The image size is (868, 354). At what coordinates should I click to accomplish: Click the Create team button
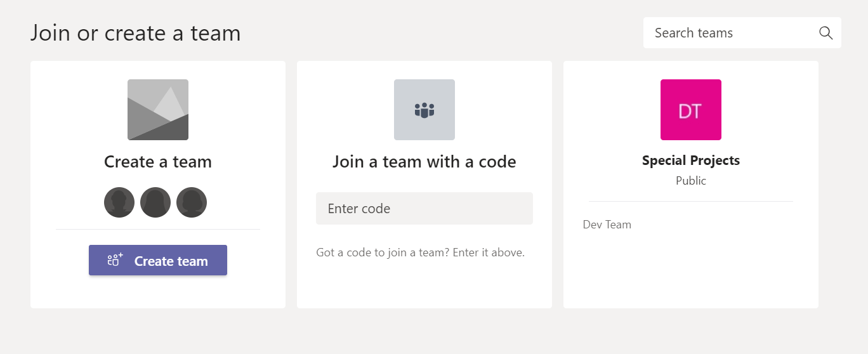coord(158,260)
